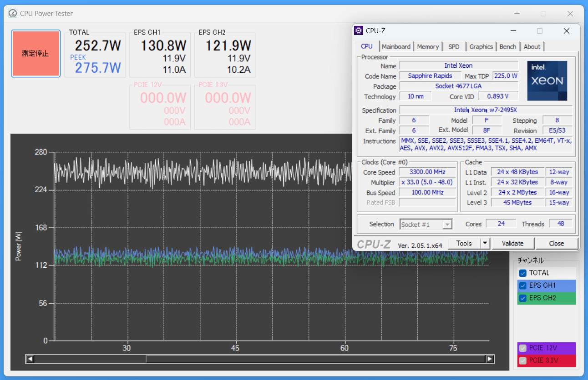Click the PCIE 12V 000.0W reading
The width and height of the screenshot is (588, 380).
tap(163, 98)
